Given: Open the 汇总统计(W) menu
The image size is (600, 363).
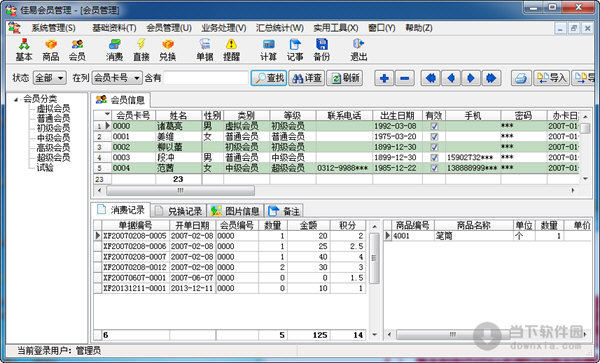Looking at the screenshot, I should pos(280,28).
